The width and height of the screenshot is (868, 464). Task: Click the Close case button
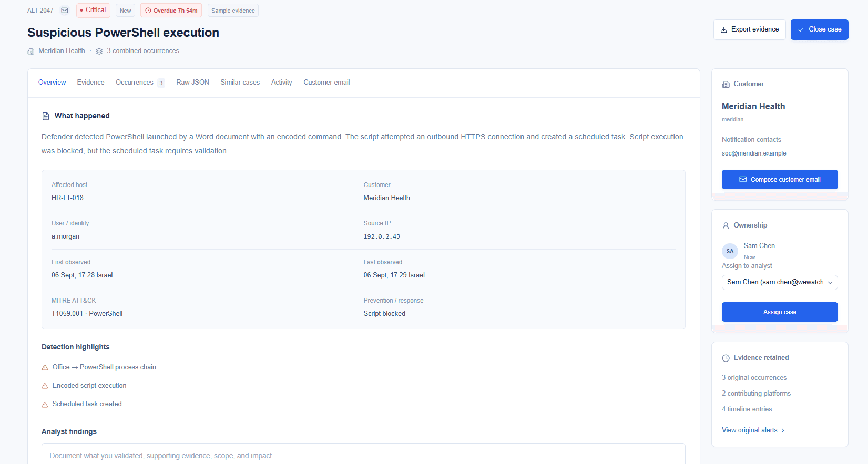(x=820, y=30)
